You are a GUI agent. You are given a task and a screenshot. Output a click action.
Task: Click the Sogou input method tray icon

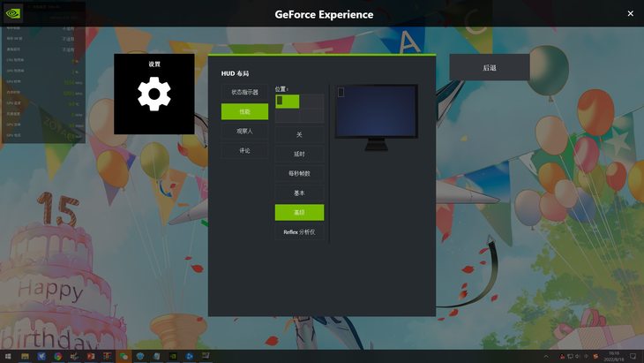[595, 357]
